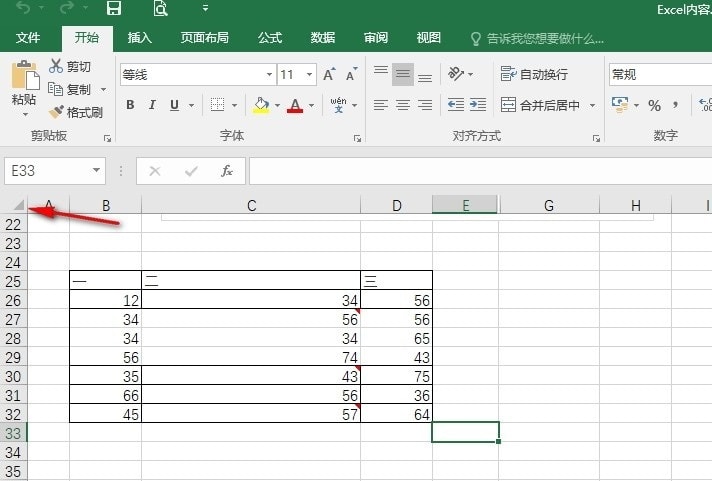This screenshot has height=481, width=712.
Task: Click the percent style icon
Action: point(654,105)
